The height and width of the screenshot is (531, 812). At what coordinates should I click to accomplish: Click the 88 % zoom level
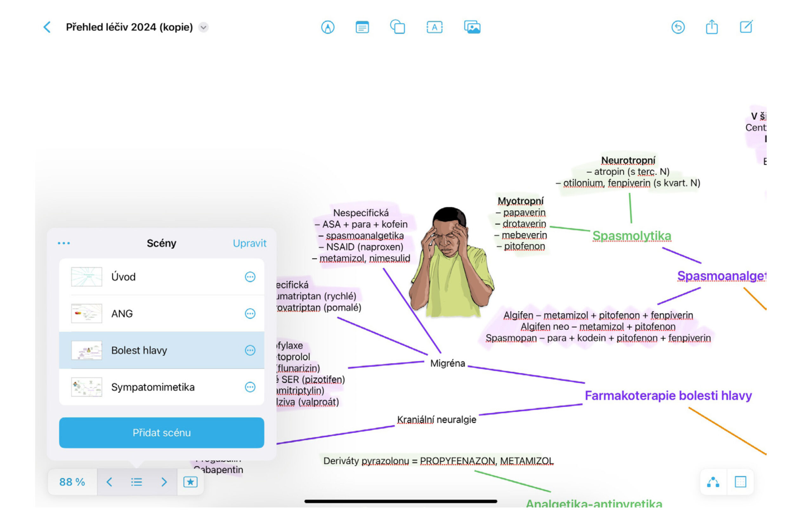(x=72, y=482)
